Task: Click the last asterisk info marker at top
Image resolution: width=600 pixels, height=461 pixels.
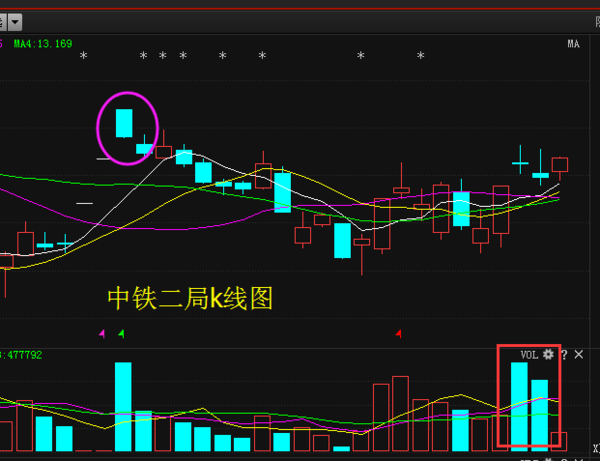Action: pos(421,55)
